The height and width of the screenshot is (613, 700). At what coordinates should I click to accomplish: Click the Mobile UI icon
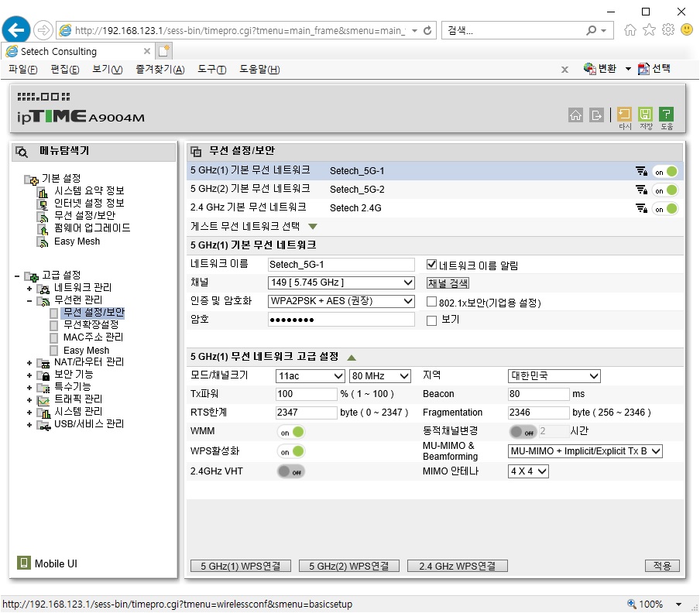tap(24, 563)
